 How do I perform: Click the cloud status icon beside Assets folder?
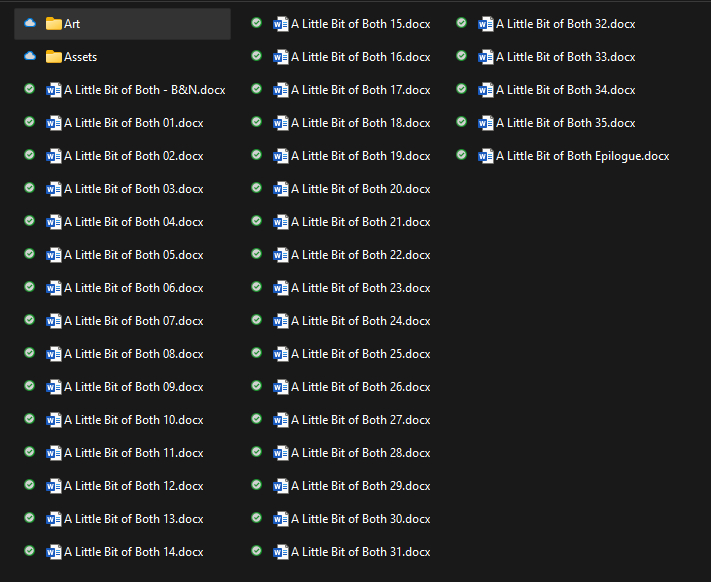coord(29,57)
